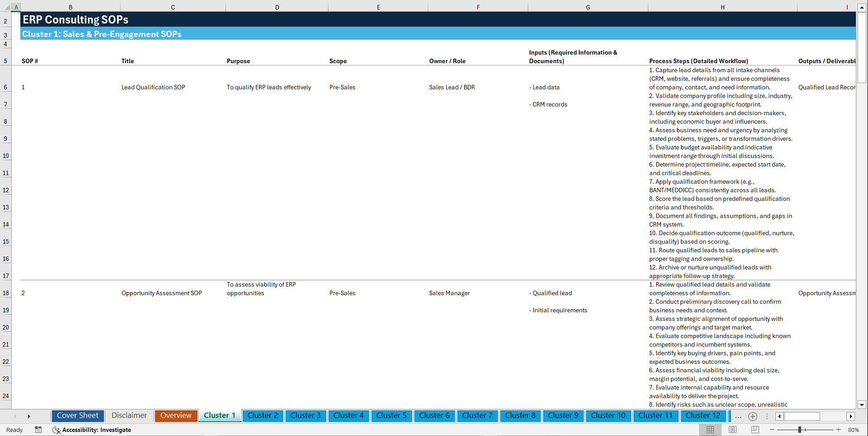Click the Zoom Out minus icon

(772, 430)
